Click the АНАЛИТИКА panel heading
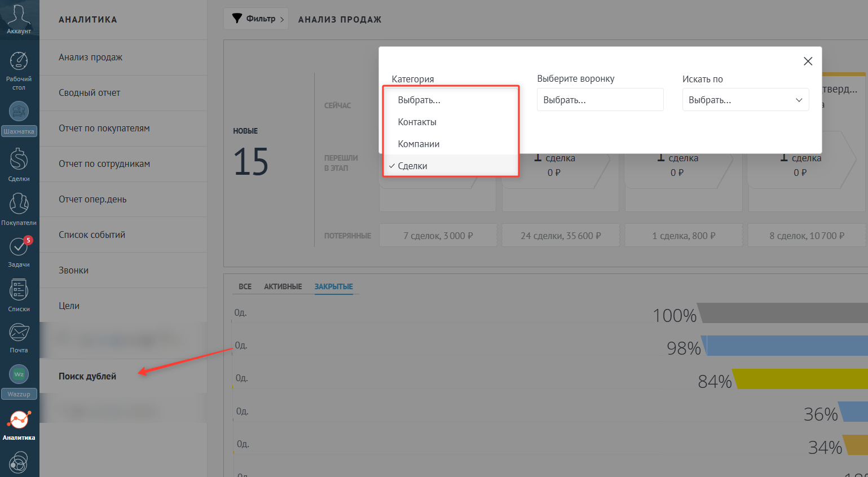The height and width of the screenshot is (477, 868). point(88,20)
